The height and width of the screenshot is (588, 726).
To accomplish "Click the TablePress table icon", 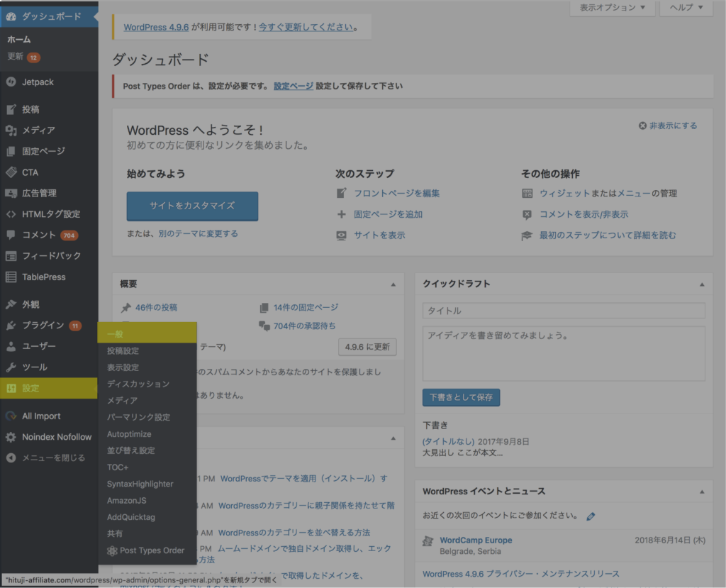I will coord(11,277).
